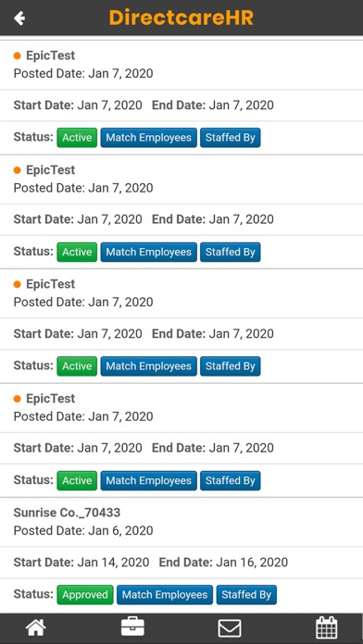Click Match Employees for the first EpicTest
Screen dimensions: 363x644
pos(148,138)
